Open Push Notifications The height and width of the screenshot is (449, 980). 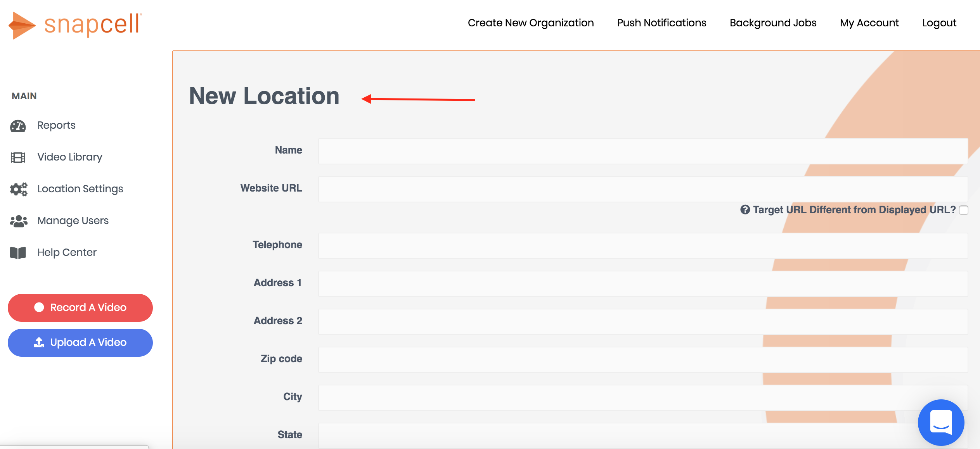tap(661, 22)
